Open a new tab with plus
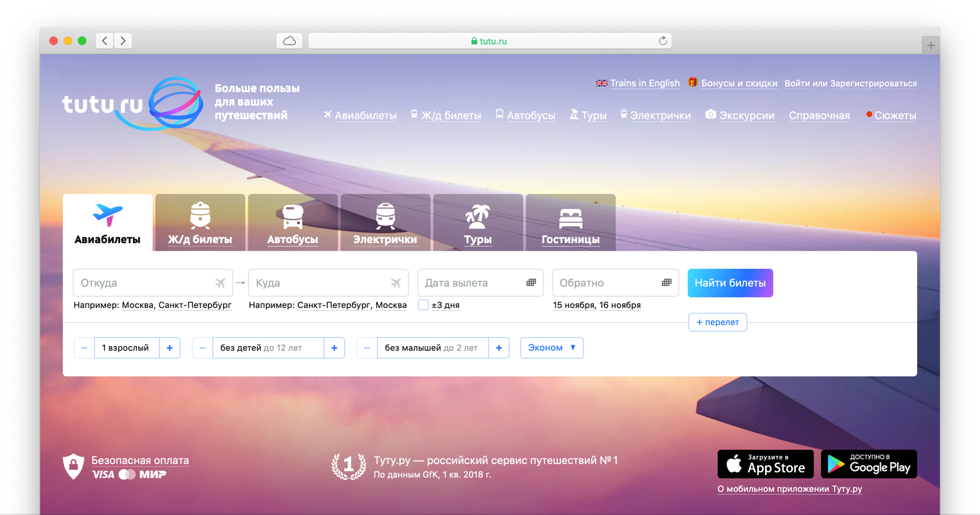 pyautogui.click(x=931, y=45)
